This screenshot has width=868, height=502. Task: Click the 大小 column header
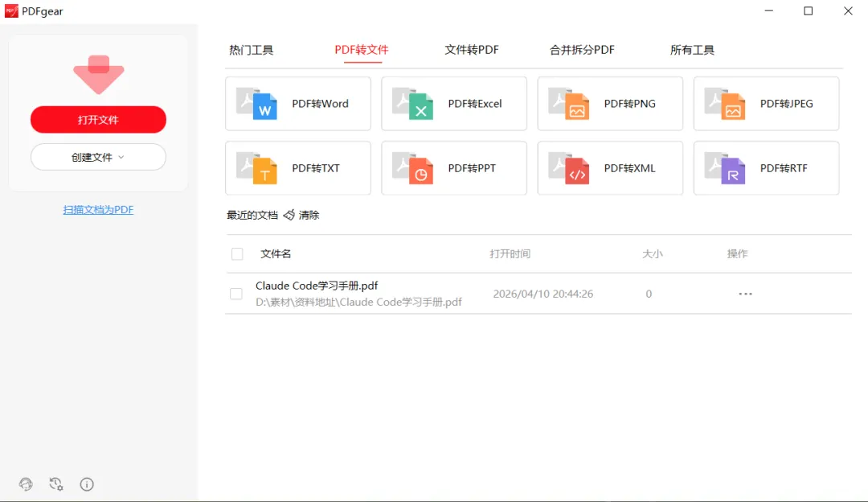click(652, 253)
